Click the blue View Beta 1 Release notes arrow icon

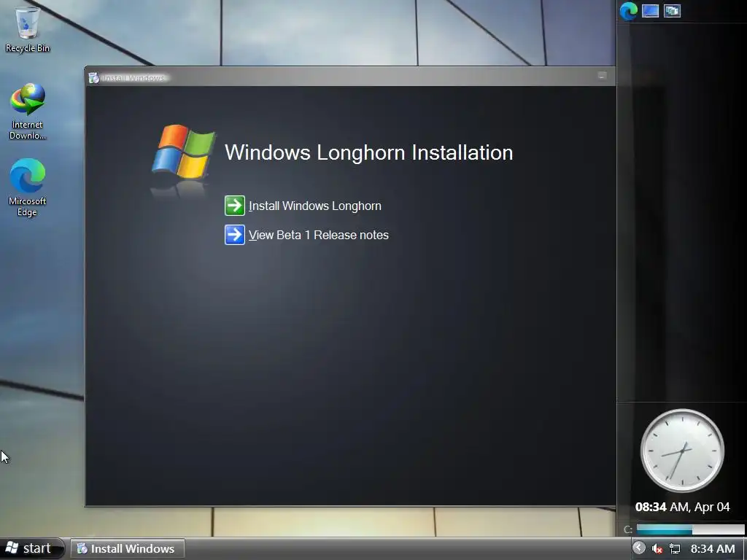pos(235,235)
